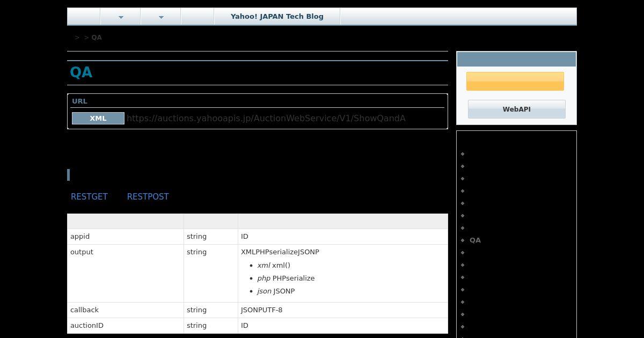Select the output parameter cell
The image size is (644, 338).
pos(126,274)
